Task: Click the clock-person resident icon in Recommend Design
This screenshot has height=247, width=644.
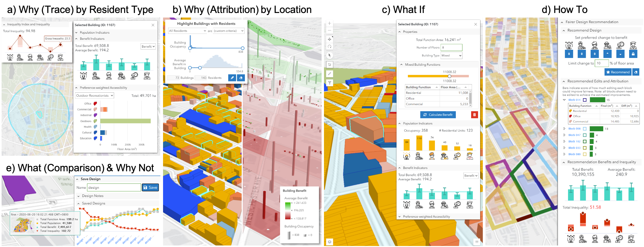Action: pos(620,46)
